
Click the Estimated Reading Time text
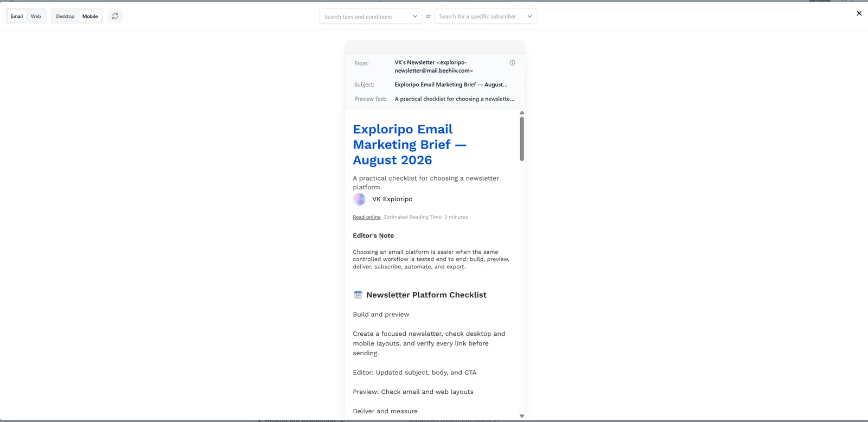pos(426,217)
